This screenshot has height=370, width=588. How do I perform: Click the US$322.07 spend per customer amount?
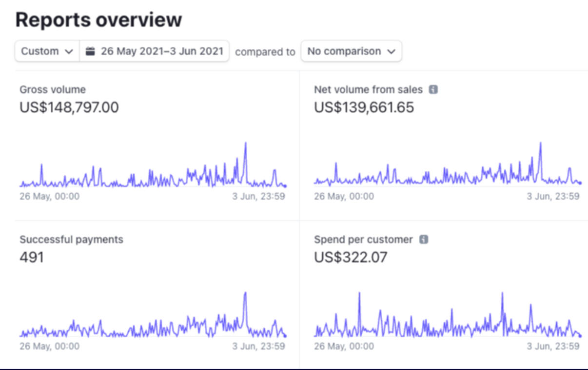click(x=351, y=257)
